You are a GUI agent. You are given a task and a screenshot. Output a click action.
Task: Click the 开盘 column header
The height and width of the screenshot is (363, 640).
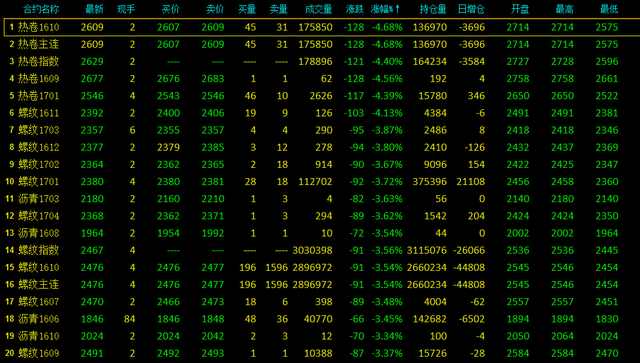520,9
